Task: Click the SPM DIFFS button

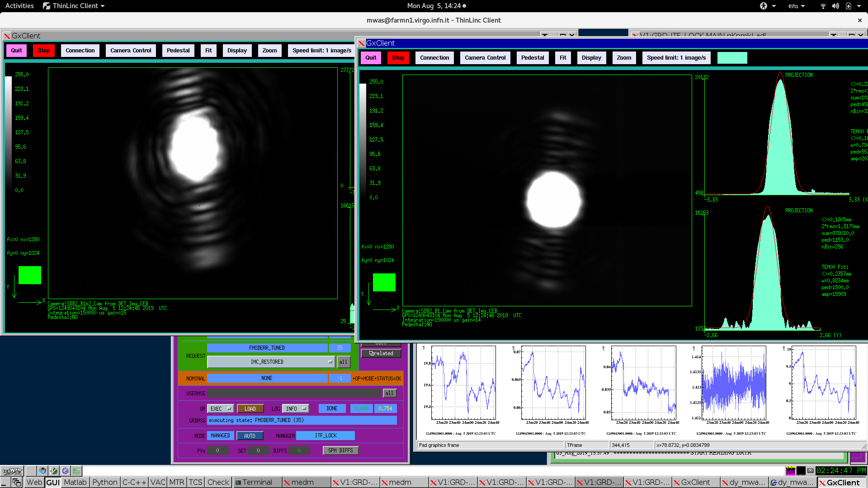Action: 341,450
